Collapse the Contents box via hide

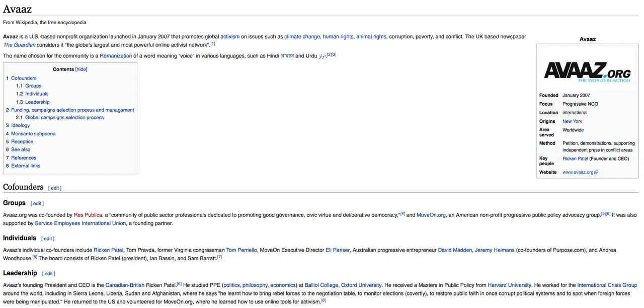click(x=81, y=69)
